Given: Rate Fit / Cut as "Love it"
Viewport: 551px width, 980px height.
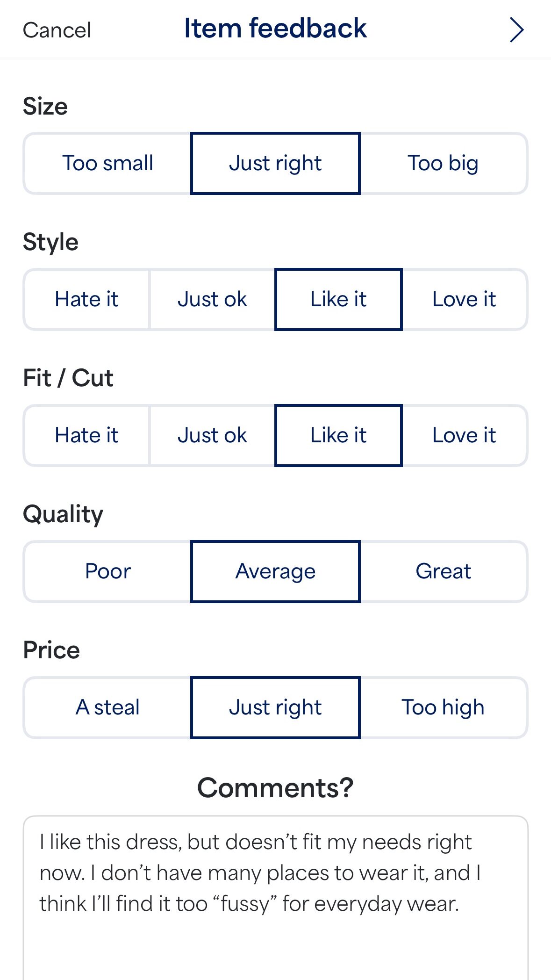Looking at the screenshot, I should (x=464, y=435).
